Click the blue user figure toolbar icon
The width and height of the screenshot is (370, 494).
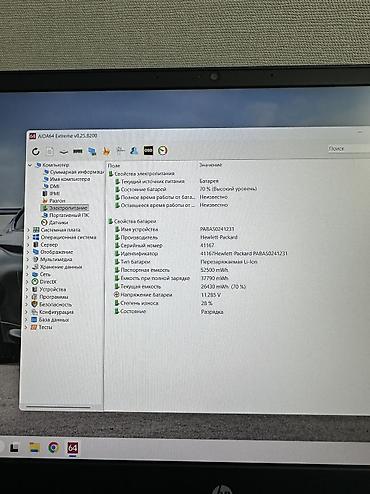coord(134,151)
